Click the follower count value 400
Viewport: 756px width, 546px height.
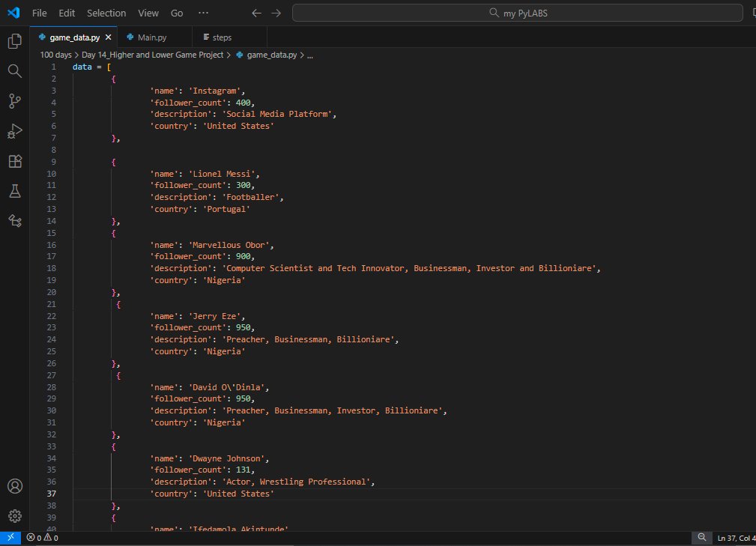[x=243, y=103]
